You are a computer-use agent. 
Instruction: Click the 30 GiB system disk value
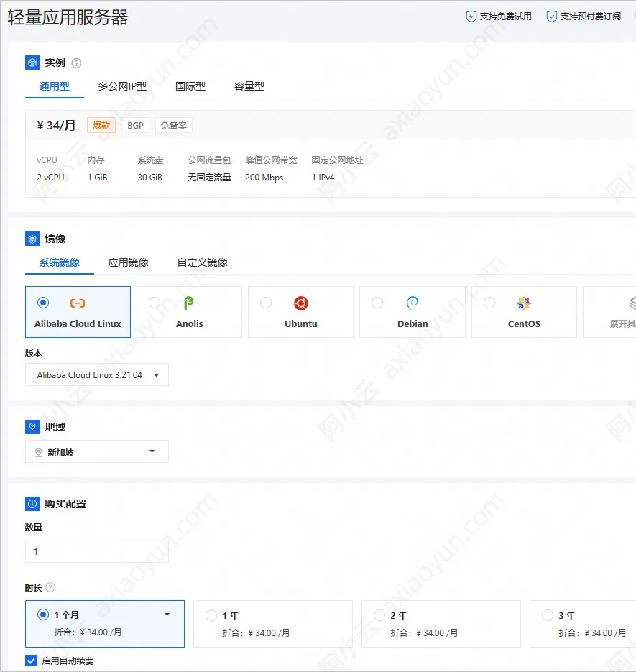click(x=149, y=177)
